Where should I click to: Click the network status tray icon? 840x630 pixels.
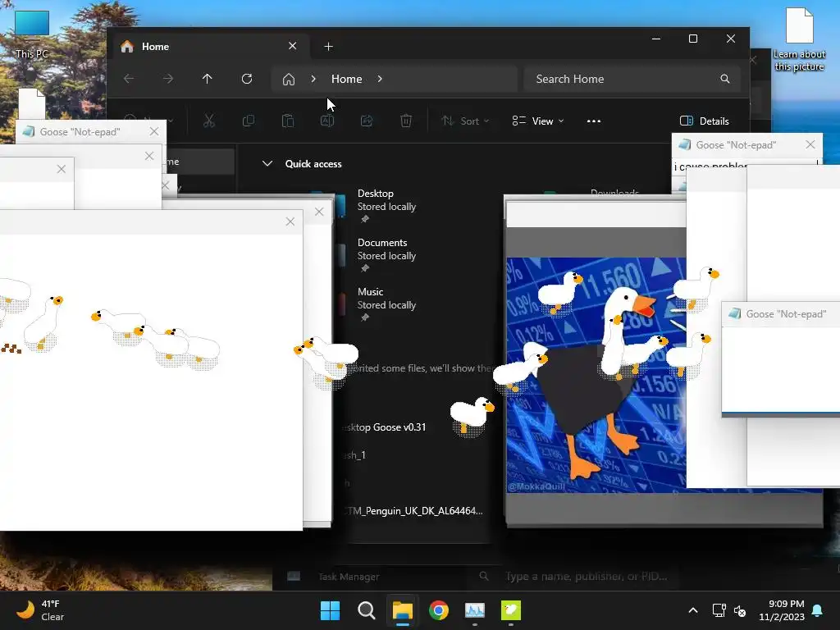click(x=719, y=610)
